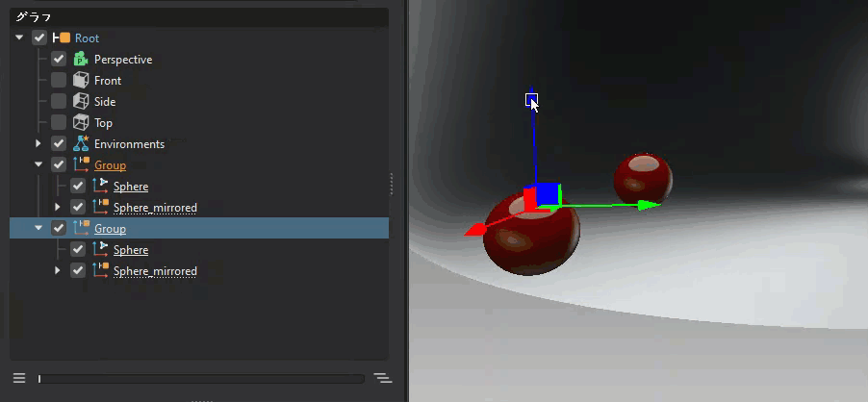Select Sphere_mirrored label under the selected Group
Screen dimensions: 868x402
point(155,271)
